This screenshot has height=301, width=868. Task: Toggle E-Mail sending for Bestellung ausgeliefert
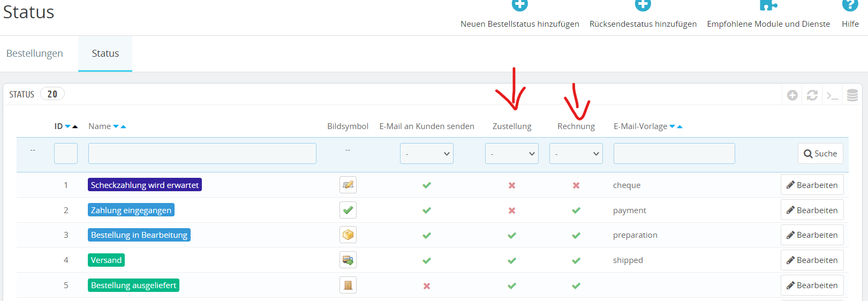427,286
